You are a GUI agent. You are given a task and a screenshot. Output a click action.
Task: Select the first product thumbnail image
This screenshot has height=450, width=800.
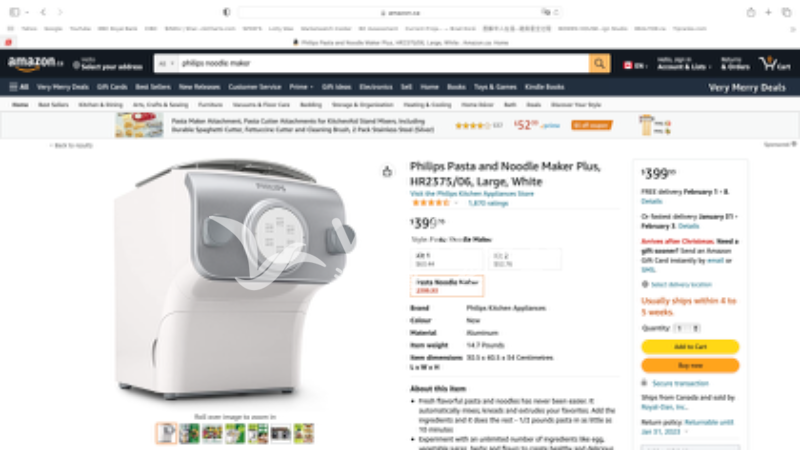(166, 433)
